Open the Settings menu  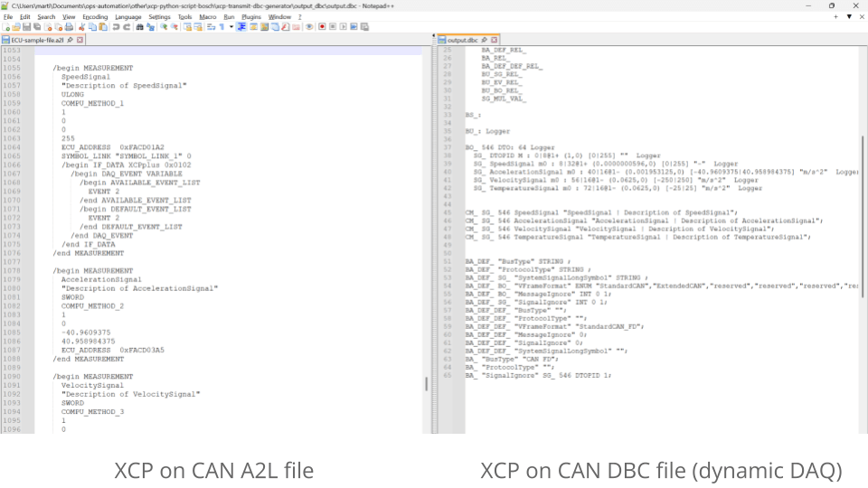(159, 17)
